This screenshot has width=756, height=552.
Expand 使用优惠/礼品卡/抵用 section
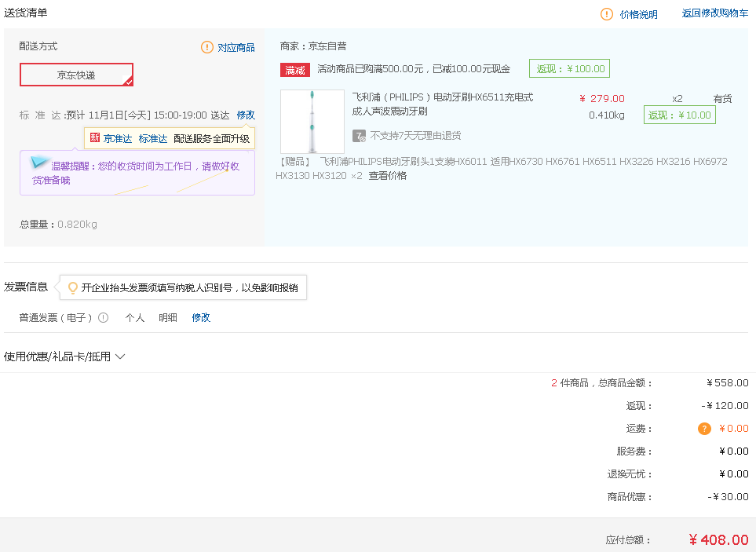point(64,356)
